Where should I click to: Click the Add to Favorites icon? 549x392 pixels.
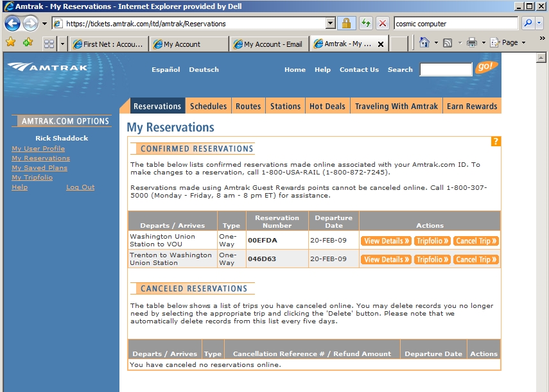point(28,42)
